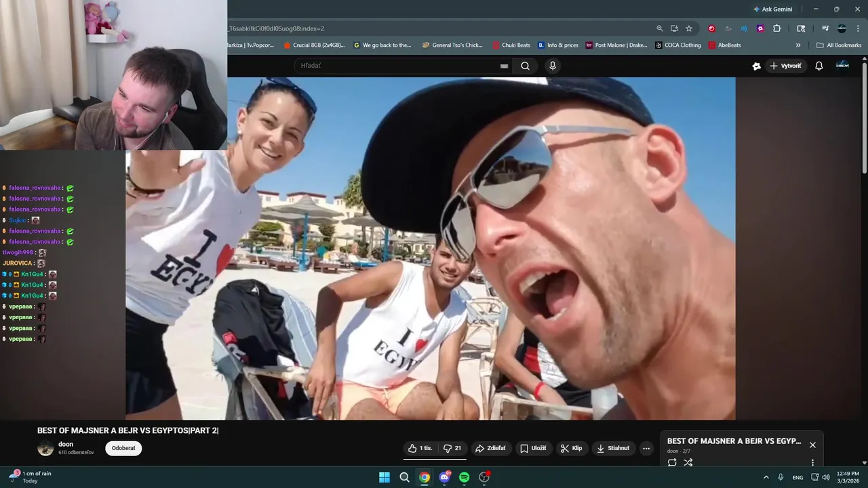Open the Chuki Beats bookmark
This screenshot has height=488, width=868.
tap(511, 45)
